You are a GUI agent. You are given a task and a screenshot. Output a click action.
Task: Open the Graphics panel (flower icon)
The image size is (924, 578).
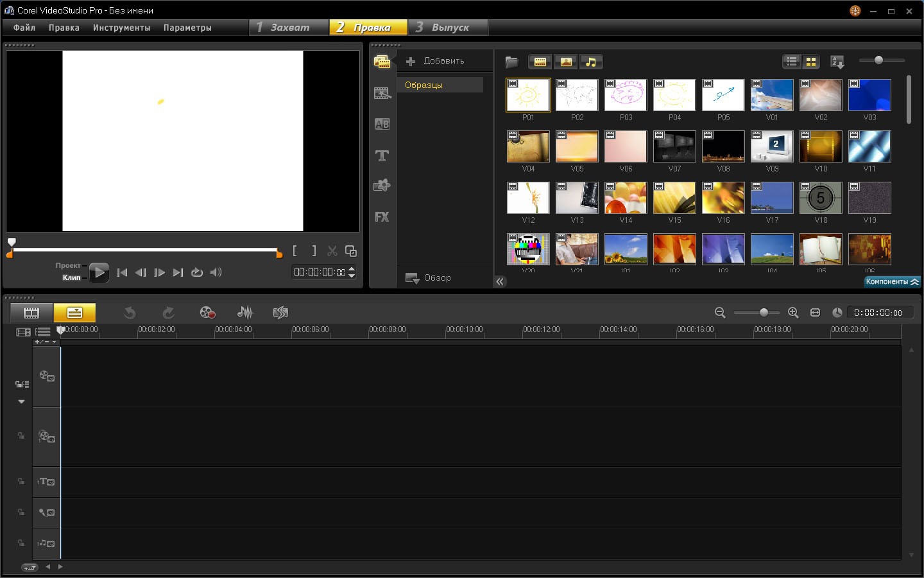(x=382, y=186)
